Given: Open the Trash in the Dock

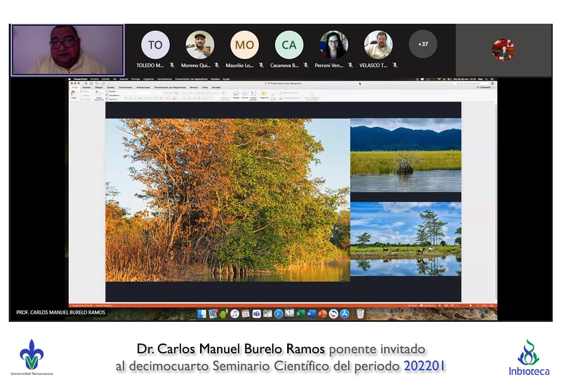Looking at the screenshot, I should point(360,314).
